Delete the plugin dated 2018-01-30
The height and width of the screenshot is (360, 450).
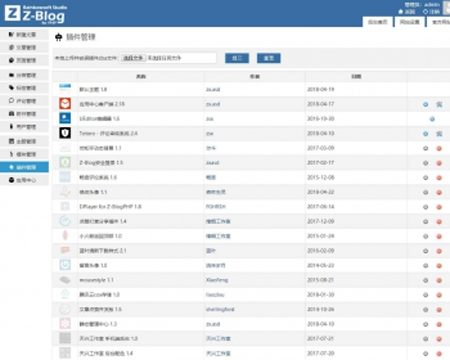tap(439, 295)
